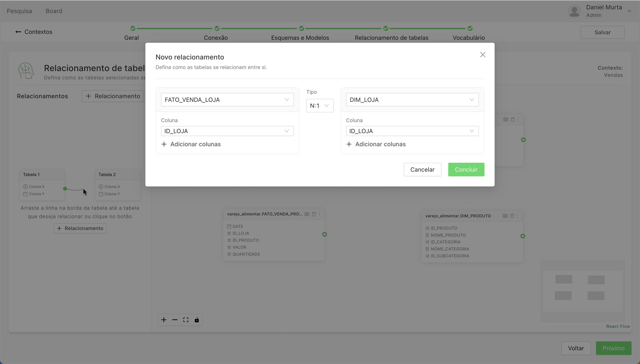Screen dimensions: 640x364
Task: Expand left ID_LOJA column dropdown
Action: click(227, 131)
